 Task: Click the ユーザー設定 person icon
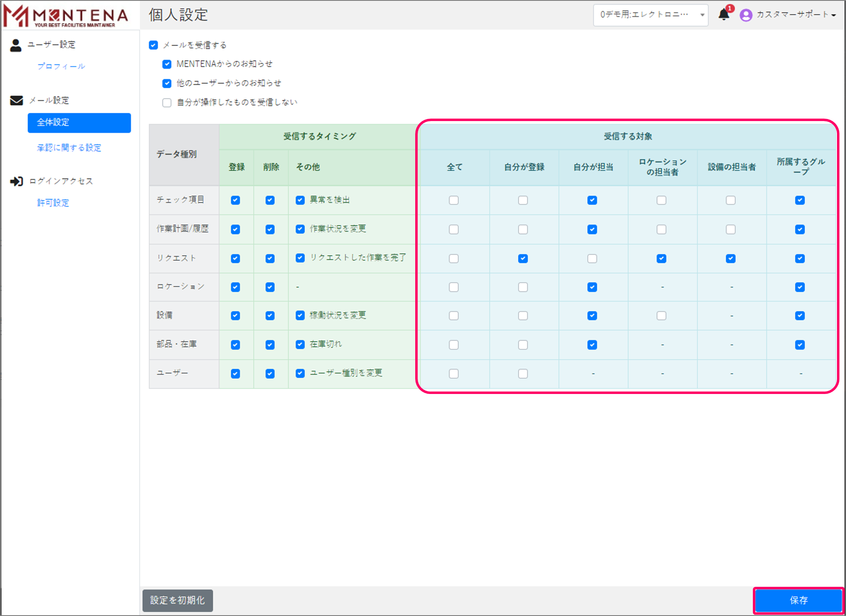point(16,45)
